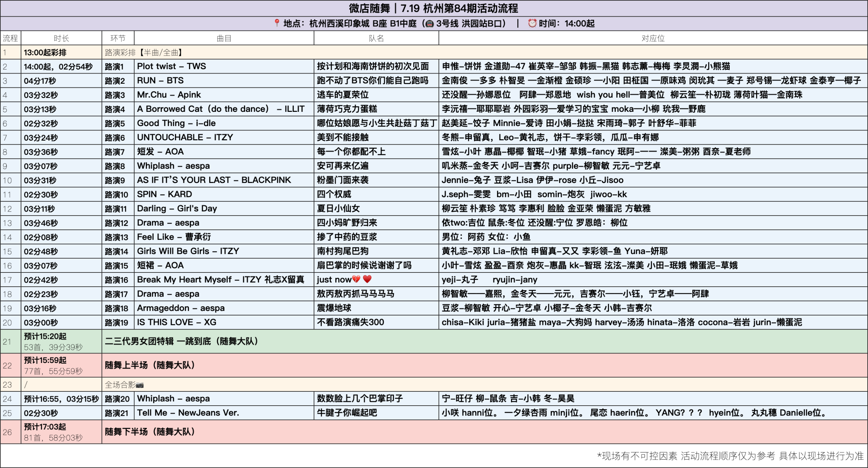The image size is (868, 468).
Task: Select the song cell Mr.Chu – Apink
Action: 224,95
